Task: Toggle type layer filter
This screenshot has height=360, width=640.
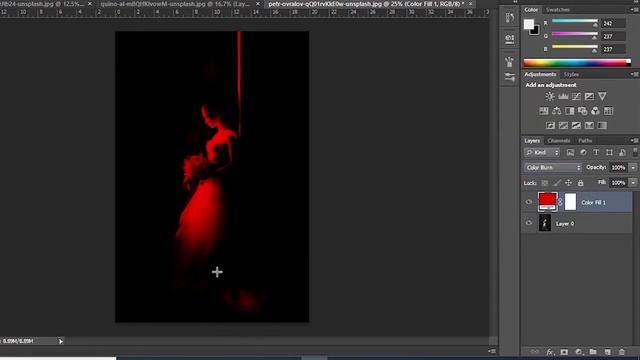Action: (x=596, y=152)
